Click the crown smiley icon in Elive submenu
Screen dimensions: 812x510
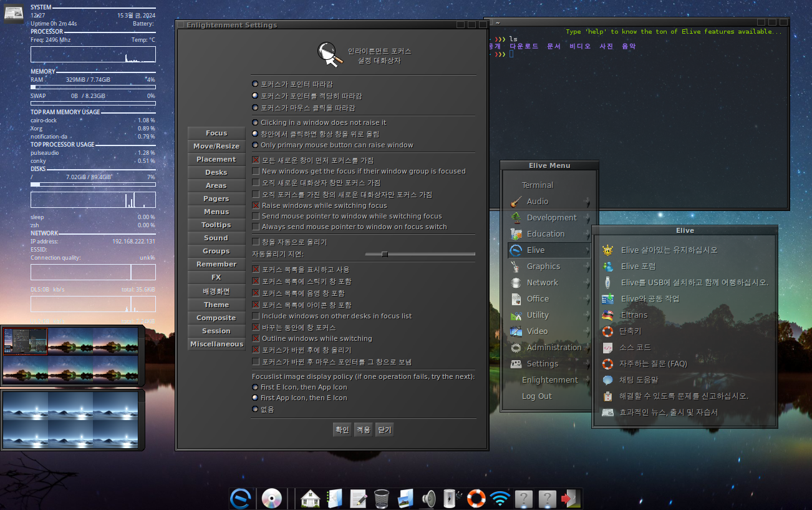(608, 250)
